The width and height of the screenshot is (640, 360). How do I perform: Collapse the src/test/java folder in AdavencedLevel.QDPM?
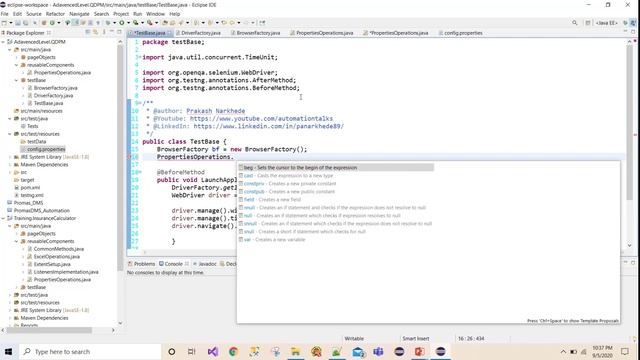coord(10,118)
